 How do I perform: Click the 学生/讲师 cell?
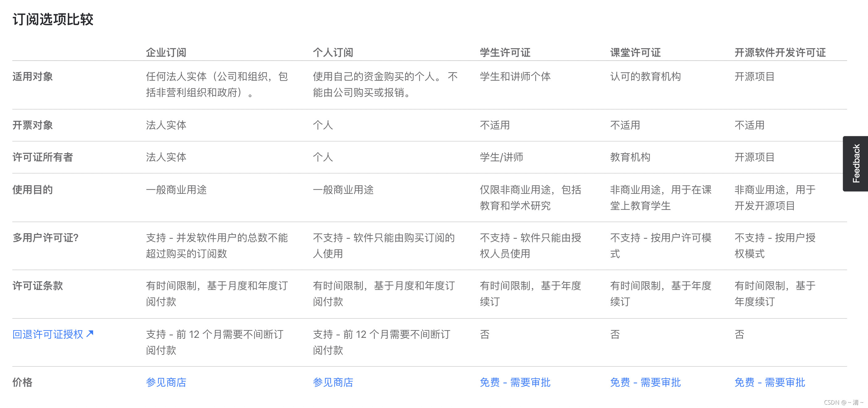pos(501,157)
